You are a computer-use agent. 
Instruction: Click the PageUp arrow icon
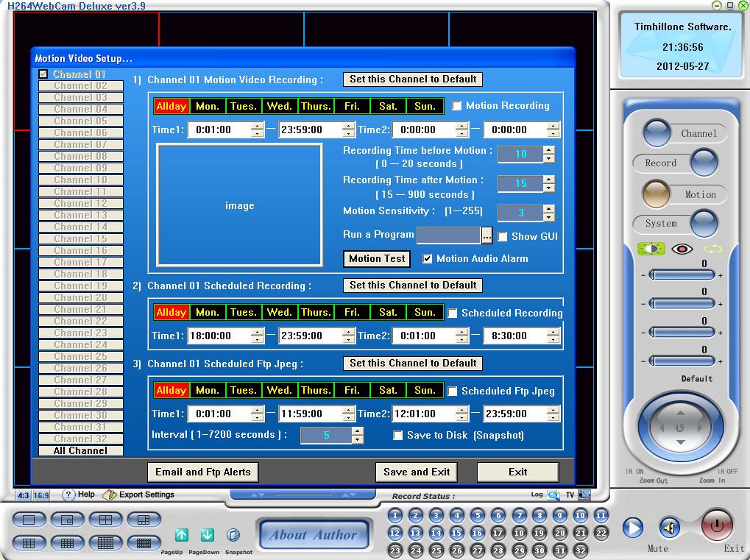tap(182, 535)
